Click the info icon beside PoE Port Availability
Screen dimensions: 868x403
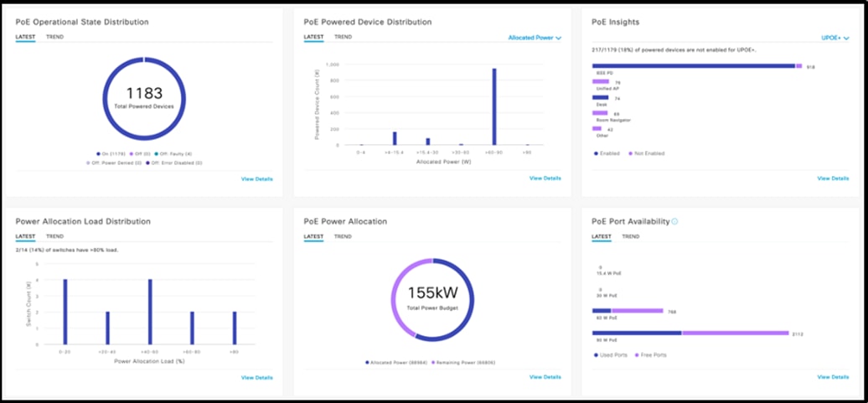[674, 221]
